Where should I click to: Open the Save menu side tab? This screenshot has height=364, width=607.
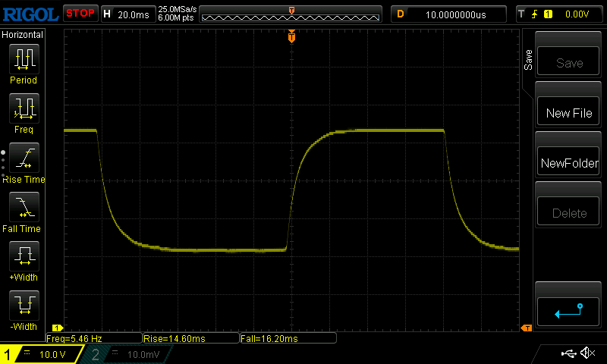[529, 61]
